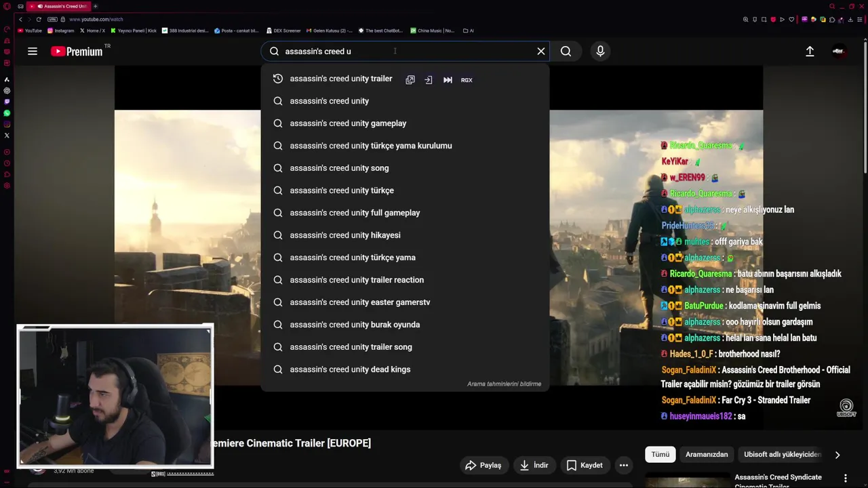
Task: Select the 'Aramanızdan' filter chip
Action: (707, 454)
